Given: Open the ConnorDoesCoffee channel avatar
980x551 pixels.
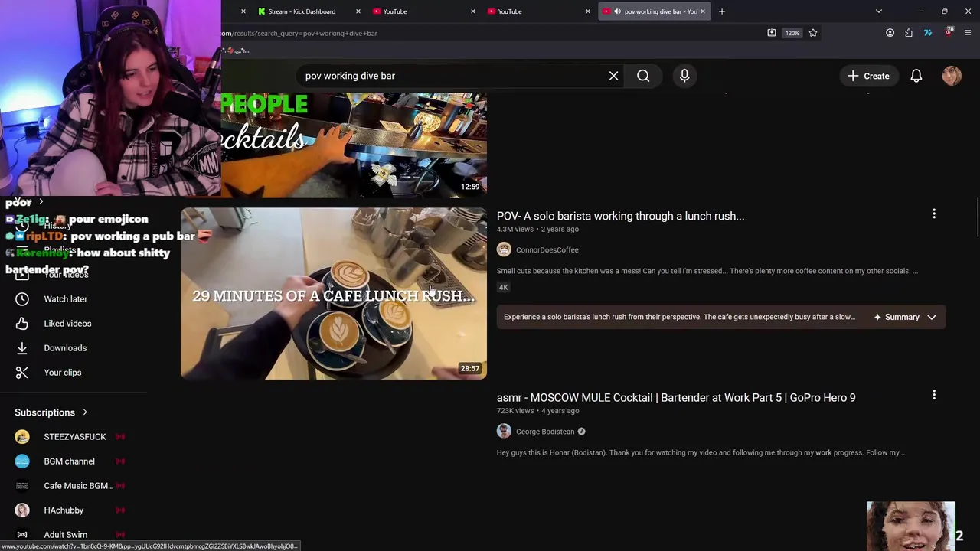Looking at the screenshot, I should pyautogui.click(x=504, y=249).
